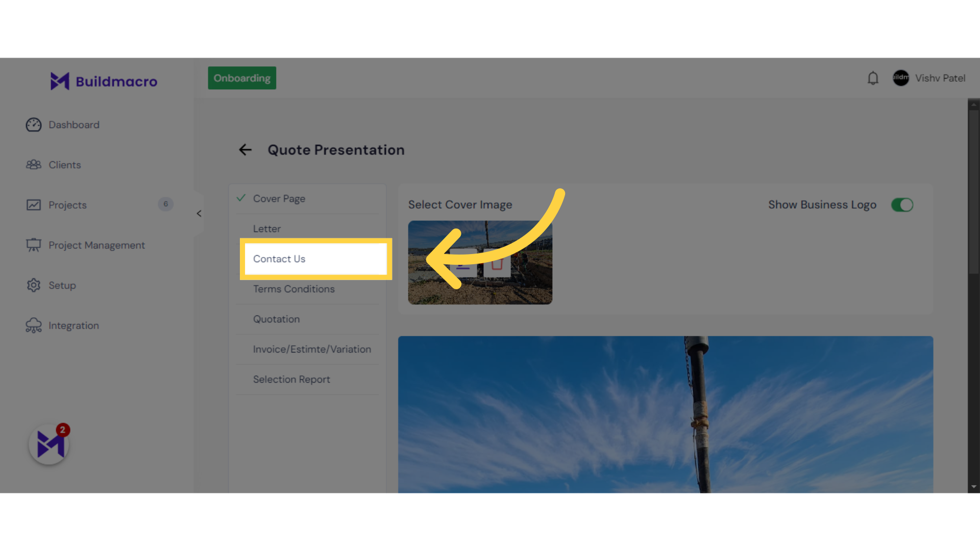
Task: Expand the sidebar collapse arrow
Action: click(x=198, y=214)
